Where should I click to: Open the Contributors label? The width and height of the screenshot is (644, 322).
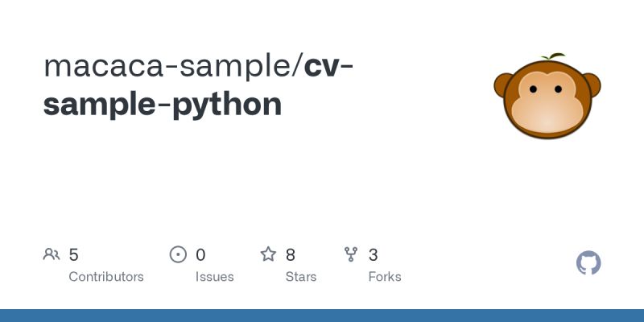click(106, 277)
